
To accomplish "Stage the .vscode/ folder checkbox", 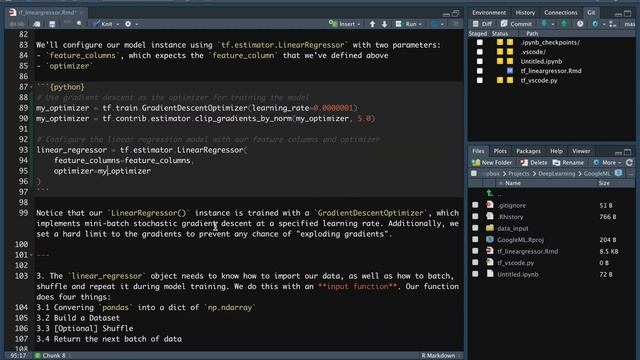I will click(480, 52).
